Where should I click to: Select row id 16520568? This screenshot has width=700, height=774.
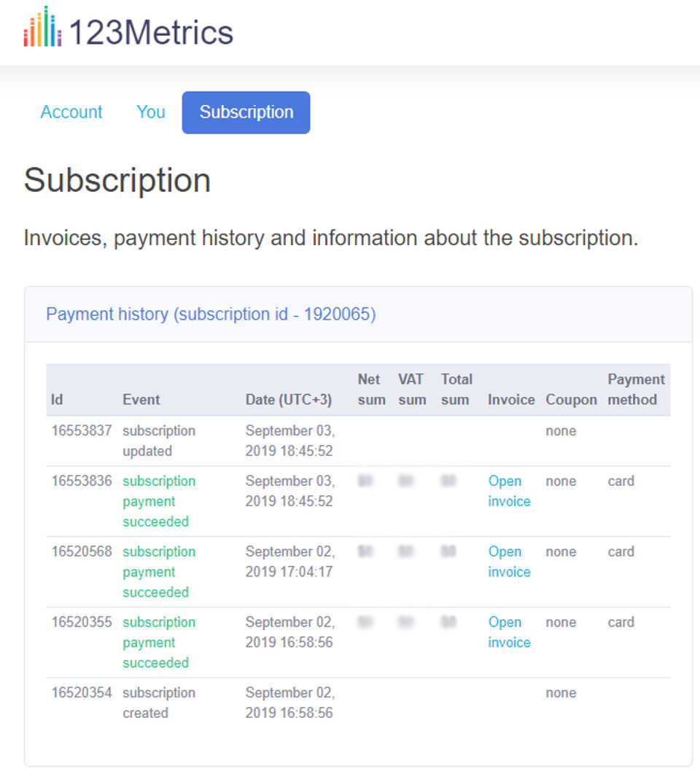pos(82,552)
